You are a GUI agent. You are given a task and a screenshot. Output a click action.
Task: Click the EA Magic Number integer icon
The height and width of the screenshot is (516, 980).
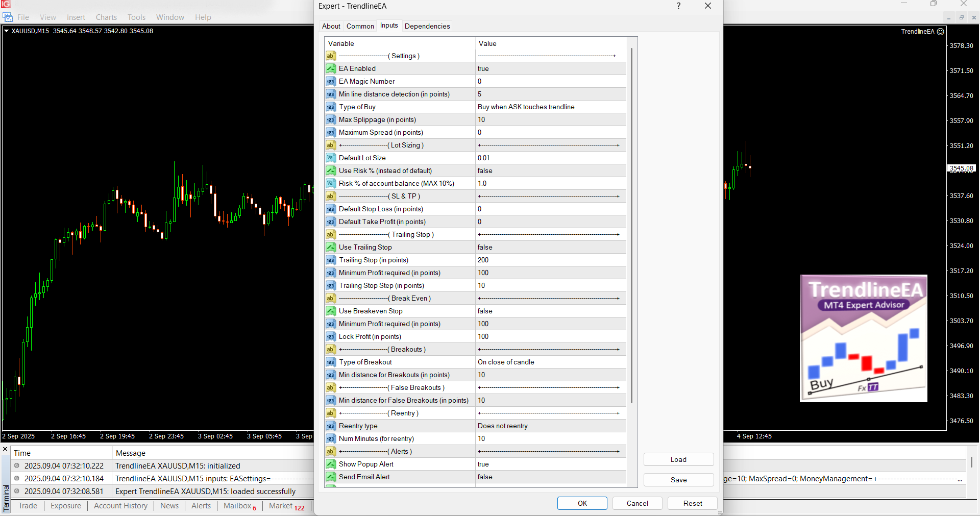tap(331, 81)
